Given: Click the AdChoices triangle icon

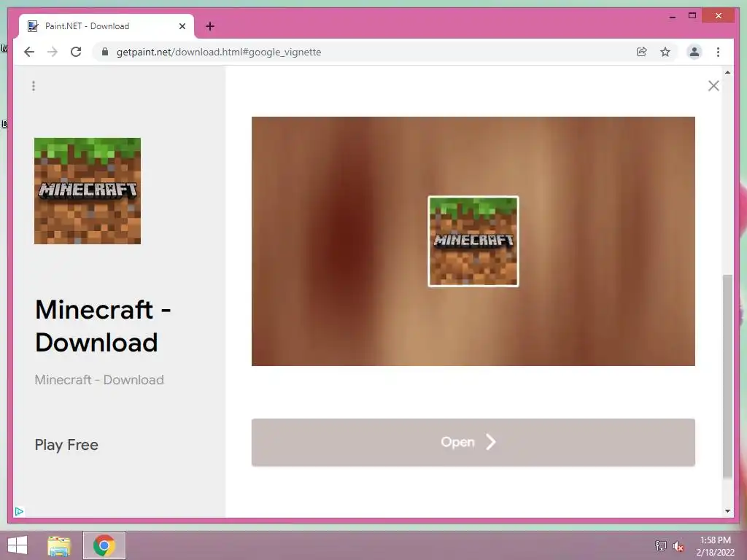Looking at the screenshot, I should (x=19, y=511).
